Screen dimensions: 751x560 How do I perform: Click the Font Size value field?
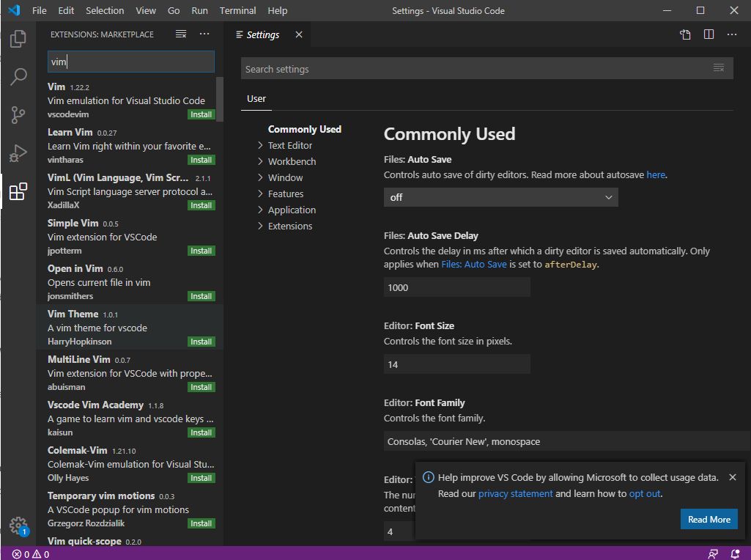tap(457, 364)
